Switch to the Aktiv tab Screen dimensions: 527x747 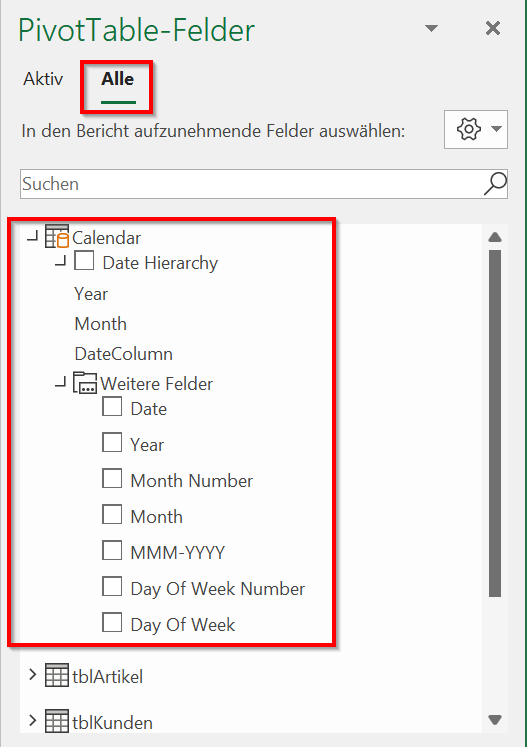(x=43, y=79)
